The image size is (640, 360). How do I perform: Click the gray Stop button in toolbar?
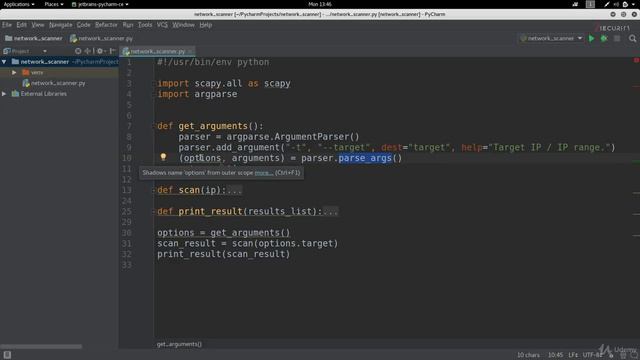(617, 38)
